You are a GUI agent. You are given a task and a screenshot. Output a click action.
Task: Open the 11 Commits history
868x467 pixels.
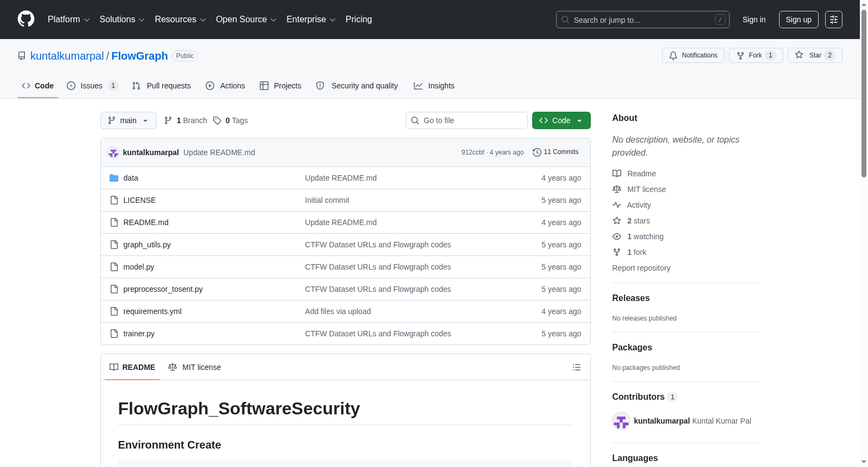[x=556, y=152]
